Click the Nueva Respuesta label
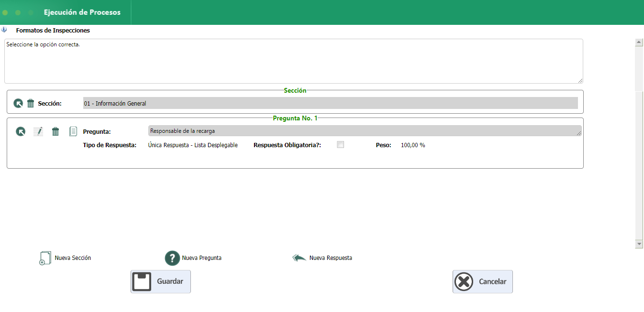This screenshot has width=644, height=312. tap(331, 258)
